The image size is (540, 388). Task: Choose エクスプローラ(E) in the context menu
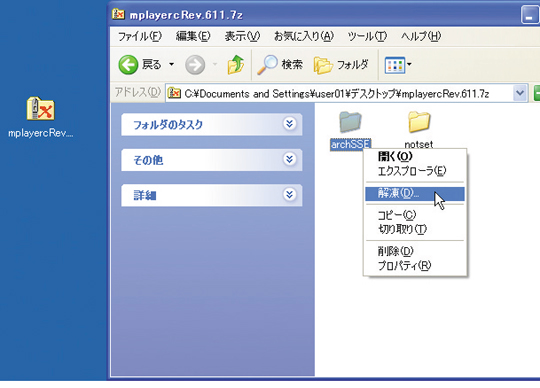pos(415,171)
